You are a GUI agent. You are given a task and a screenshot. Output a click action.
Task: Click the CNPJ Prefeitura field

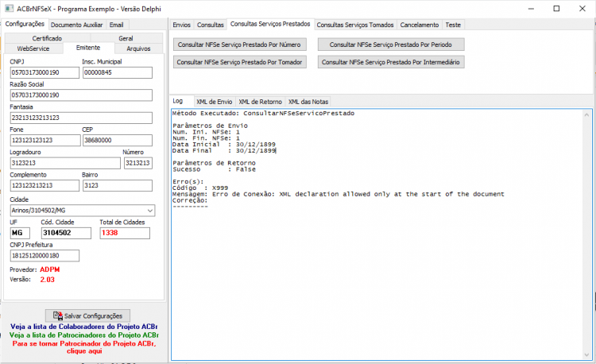[x=45, y=256]
